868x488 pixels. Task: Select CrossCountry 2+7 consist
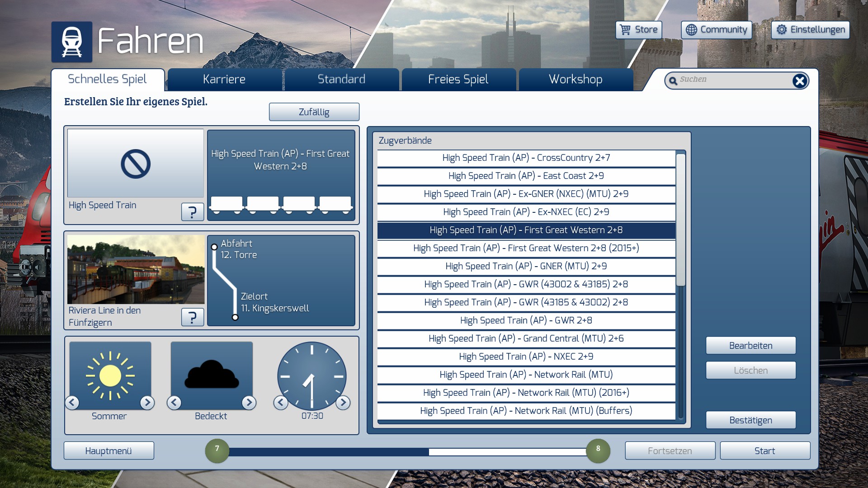526,158
